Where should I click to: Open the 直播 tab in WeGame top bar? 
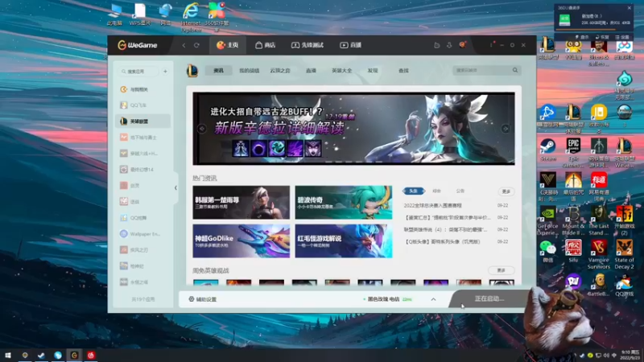pyautogui.click(x=350, y=45)
